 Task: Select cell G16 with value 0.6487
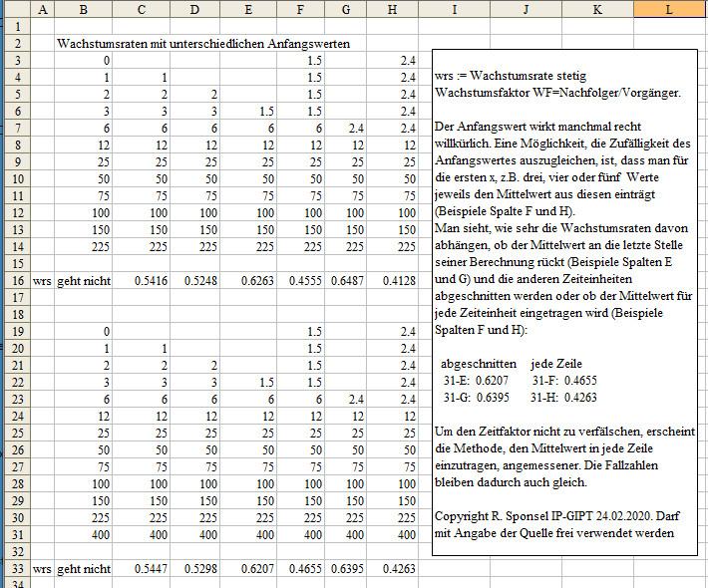[x=346, y=281]
